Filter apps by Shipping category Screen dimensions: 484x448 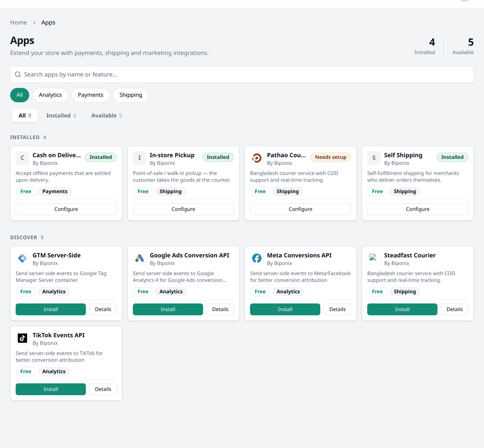click(x=131, y=95)
